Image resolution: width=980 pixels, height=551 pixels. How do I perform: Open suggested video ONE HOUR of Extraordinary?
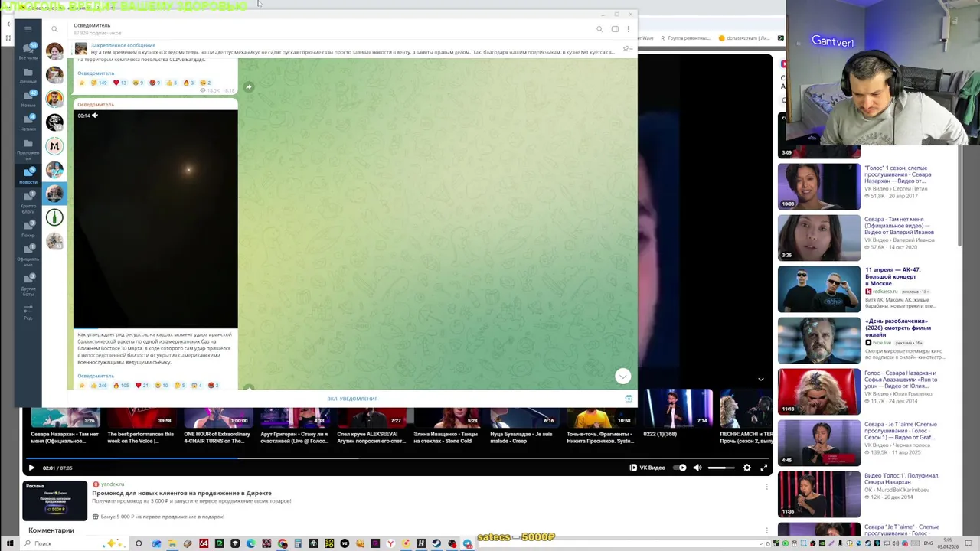(x=217, y=427)
